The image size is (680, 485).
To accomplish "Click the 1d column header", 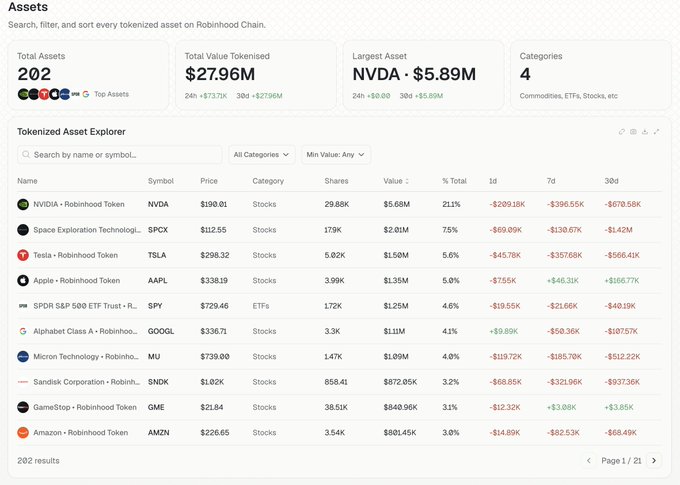I will [x=493, y=181].
